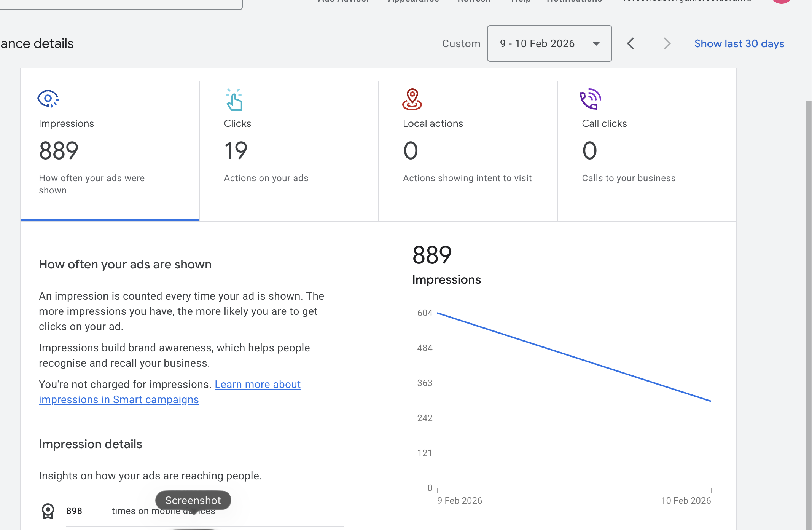
Task: Click the large 889 Impressions chart total
Action: (432, 255)
